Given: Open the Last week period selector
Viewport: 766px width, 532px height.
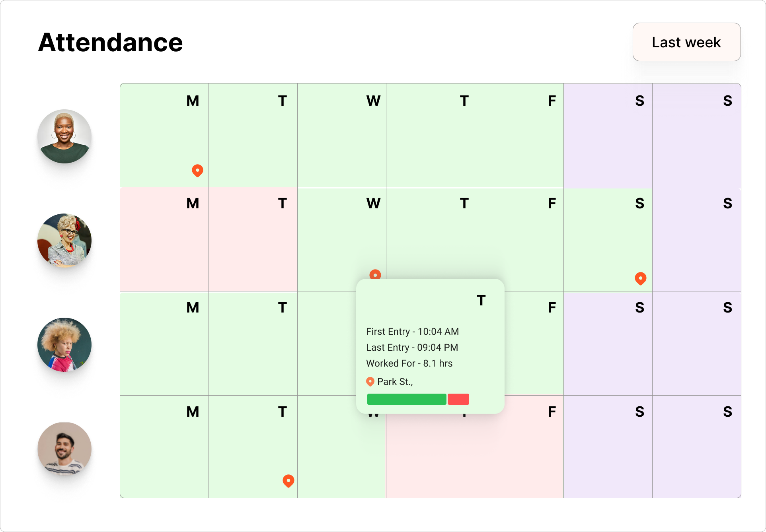Looking at the screenshot, I should (x=686, y=42).
